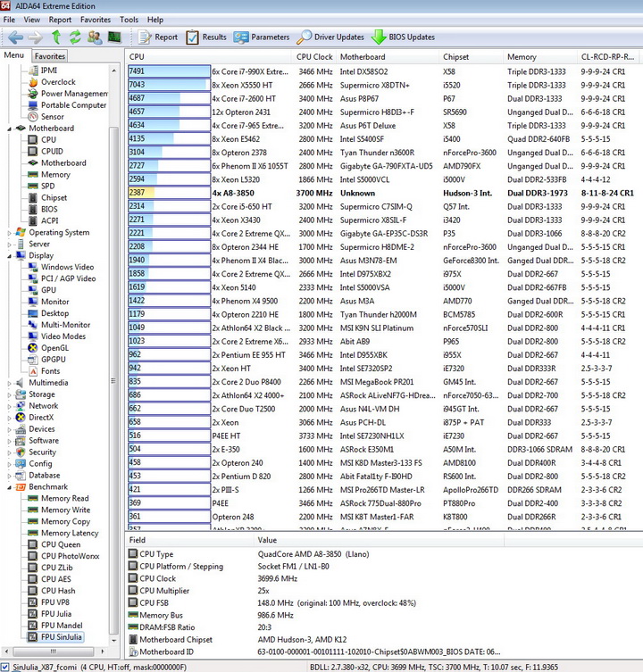
Task: Select the Overclock tree item
Action: [x=58, y=82]
